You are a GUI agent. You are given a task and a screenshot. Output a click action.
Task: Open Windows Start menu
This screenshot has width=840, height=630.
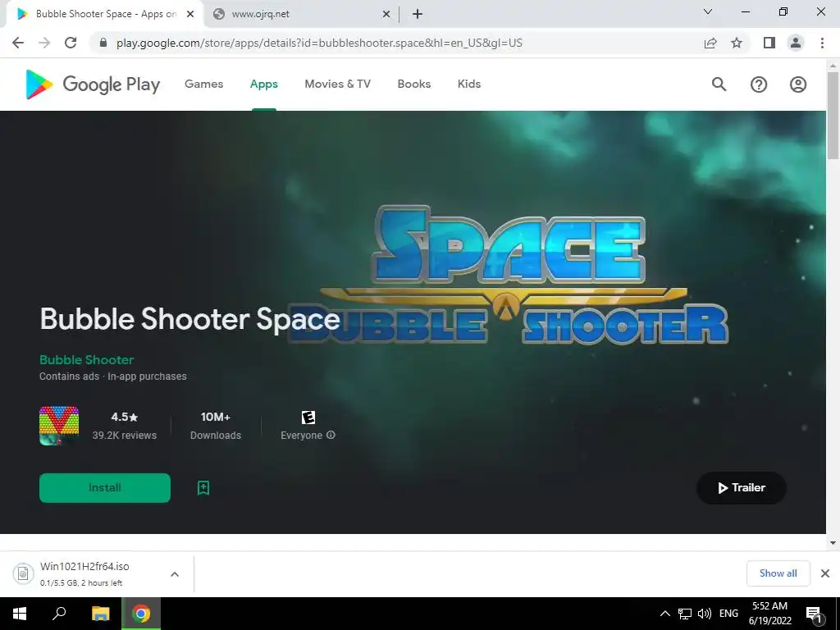[20, 614]
